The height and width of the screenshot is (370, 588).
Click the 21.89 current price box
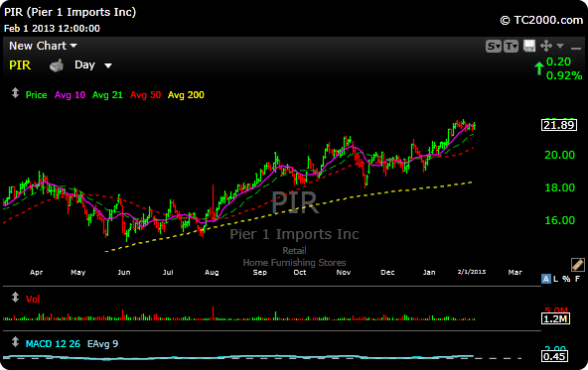tap(559, 125)
